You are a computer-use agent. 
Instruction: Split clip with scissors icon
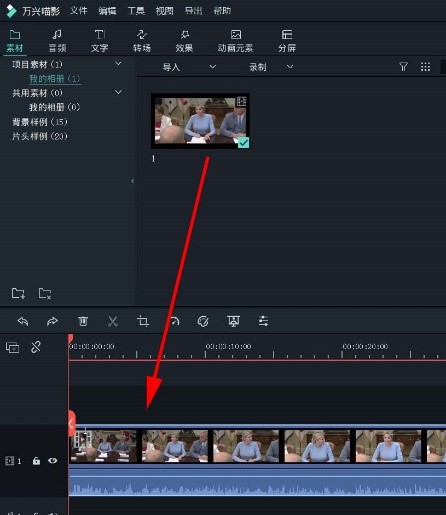[x=113, y=321]
